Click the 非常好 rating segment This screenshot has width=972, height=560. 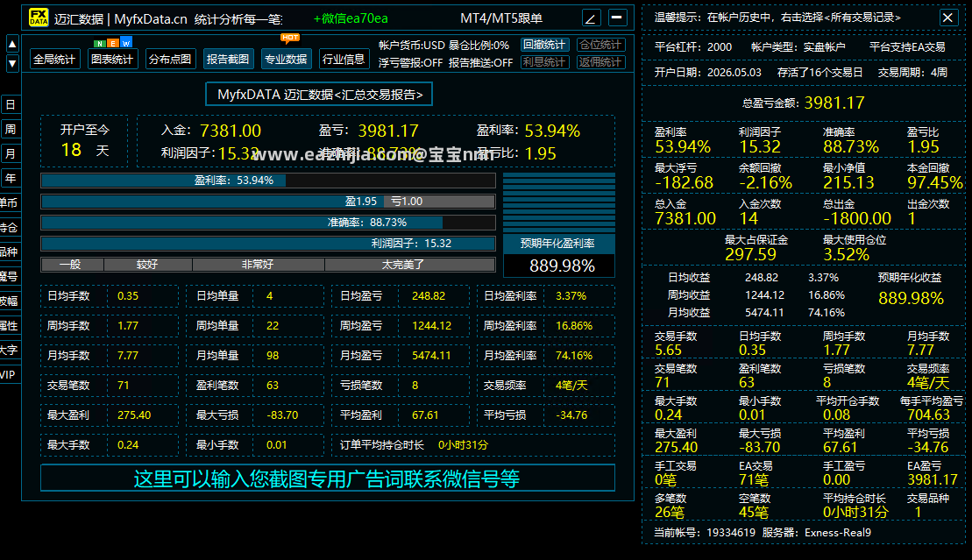[258, 265]
